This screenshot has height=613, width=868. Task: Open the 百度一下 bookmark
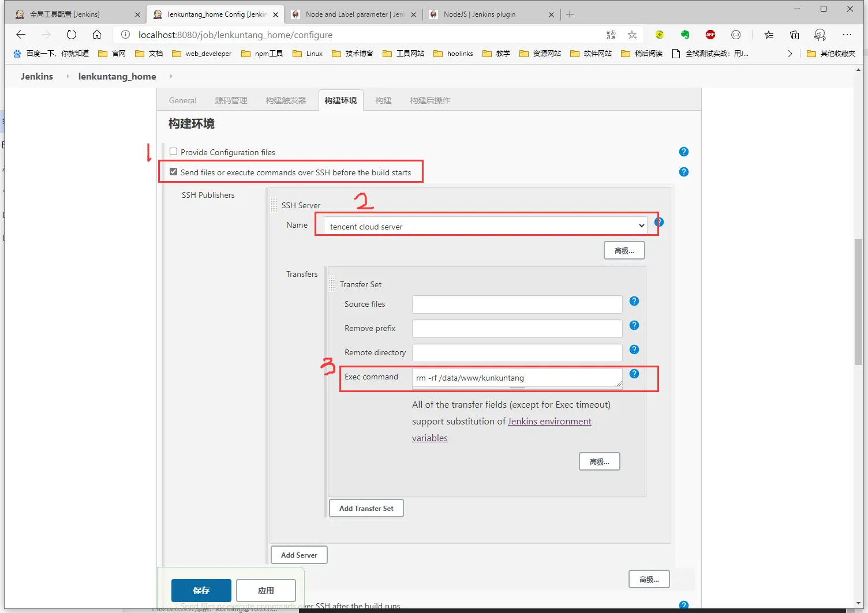(51, 54)
